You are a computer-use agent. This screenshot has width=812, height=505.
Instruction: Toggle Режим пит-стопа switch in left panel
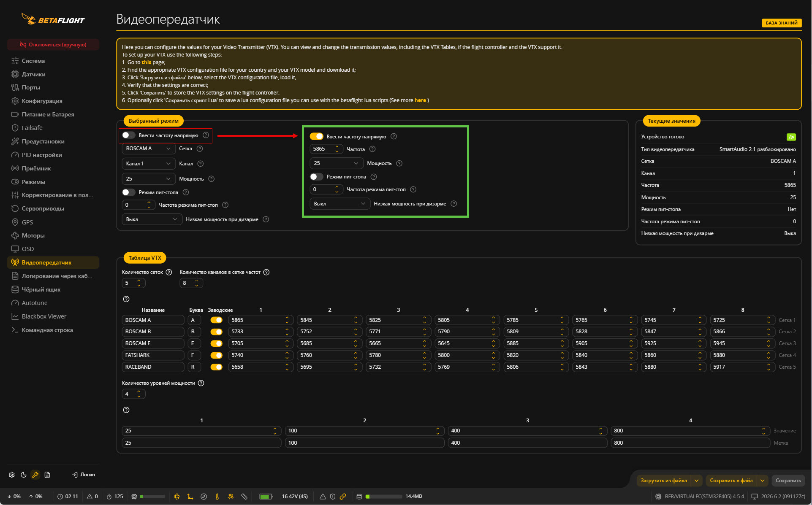[x=129, y=192]
